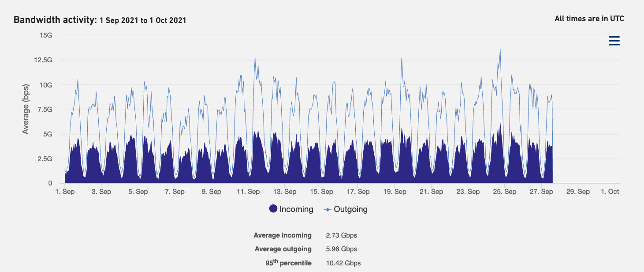Toggle the Outgoing series label in legend

click(350, 209)
